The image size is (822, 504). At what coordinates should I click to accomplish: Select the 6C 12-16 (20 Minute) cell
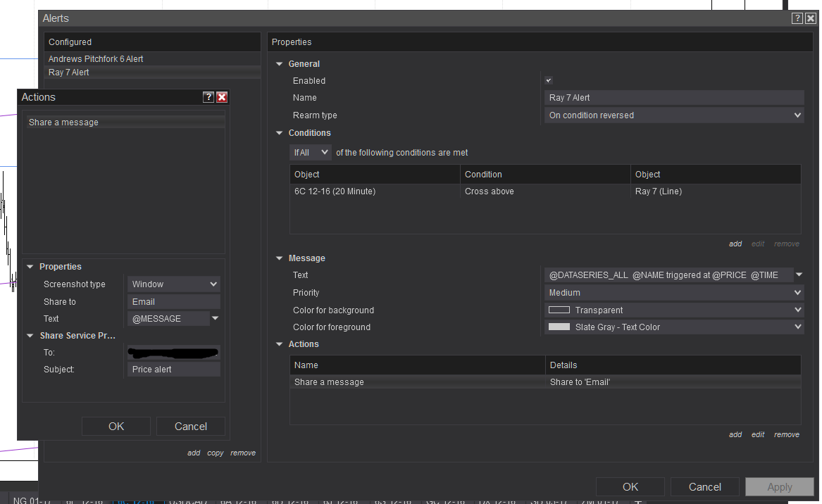click(375, 191)
